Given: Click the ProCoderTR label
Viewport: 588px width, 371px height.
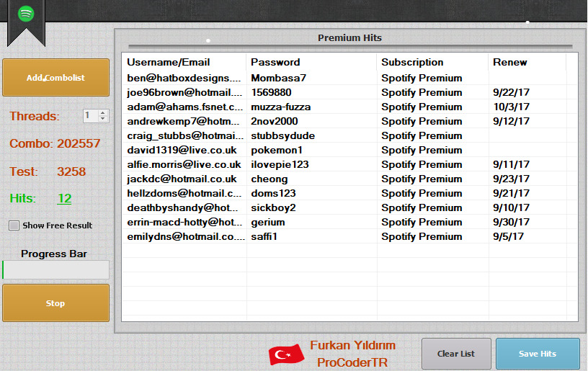Looking at the screenshot, I should click(x=352, y=362).
